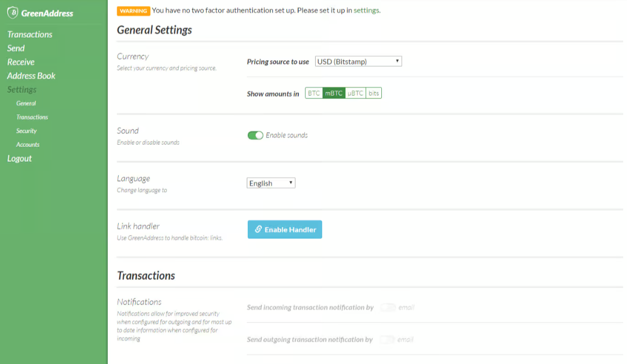Enable email notifications for incoming transactions
The image size is (627, 364).
(388, 307)
